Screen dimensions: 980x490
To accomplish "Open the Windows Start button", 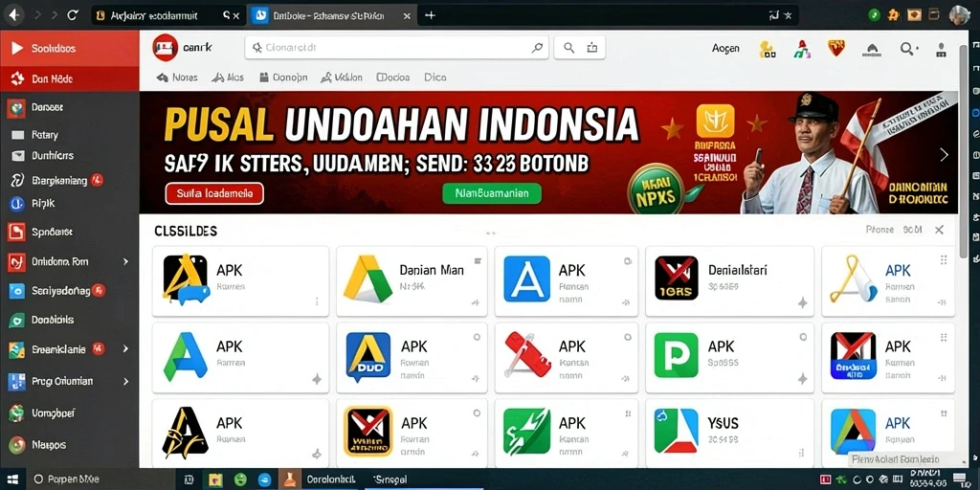I will pyautogui.click(x=12, y=479).
